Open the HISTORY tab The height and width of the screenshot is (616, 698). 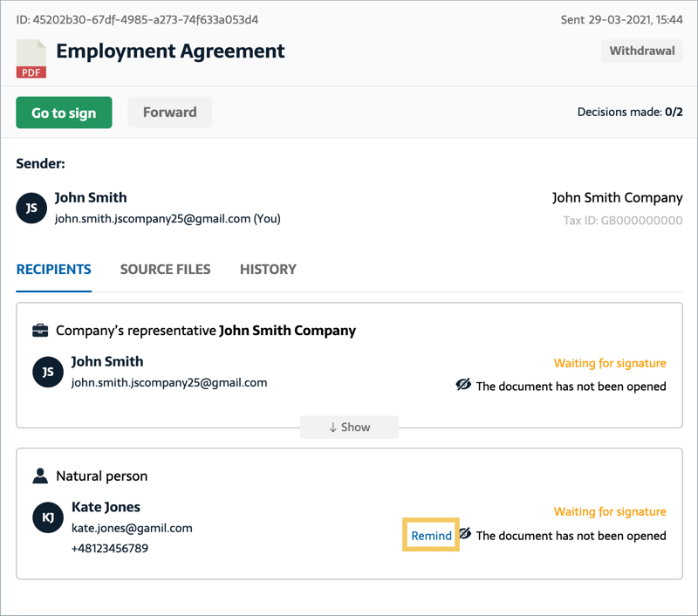[x=267, y=270]
